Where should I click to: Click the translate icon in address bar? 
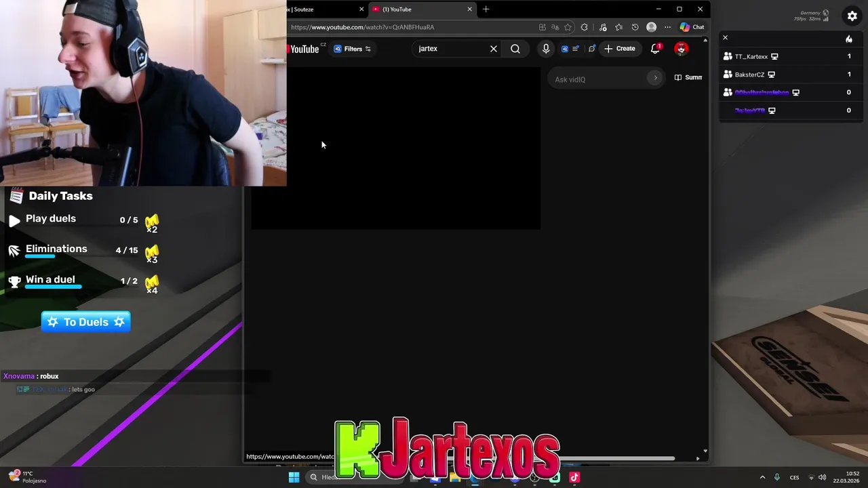(x=555, y=27)
